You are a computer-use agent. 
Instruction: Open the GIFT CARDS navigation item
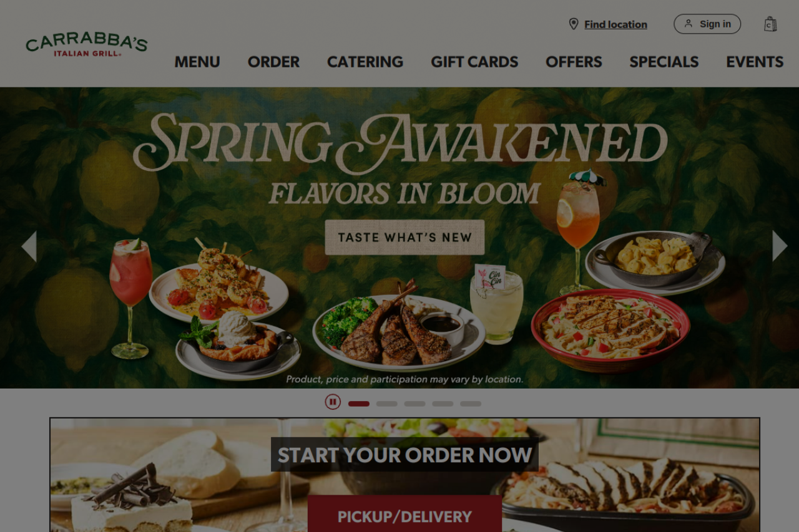(474, 62)
